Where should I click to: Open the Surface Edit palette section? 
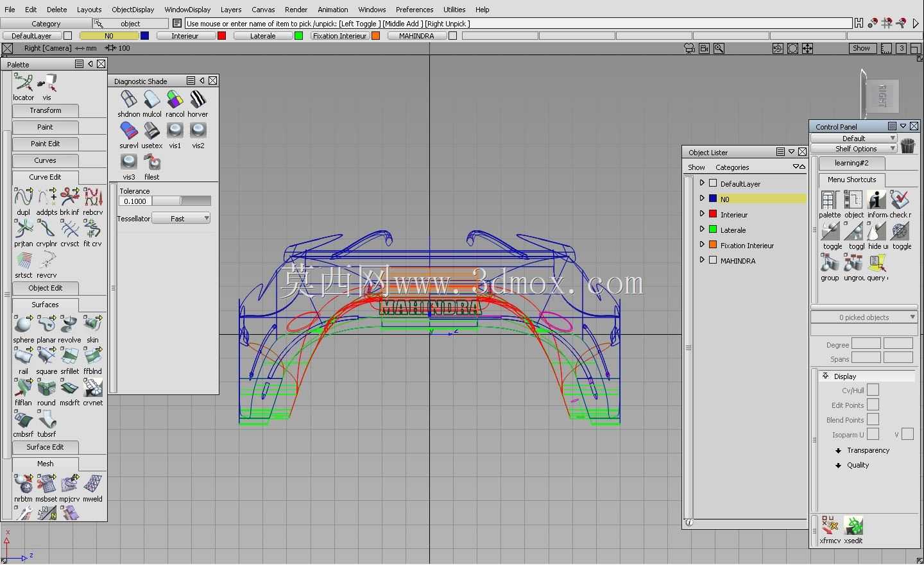[46, 447]
